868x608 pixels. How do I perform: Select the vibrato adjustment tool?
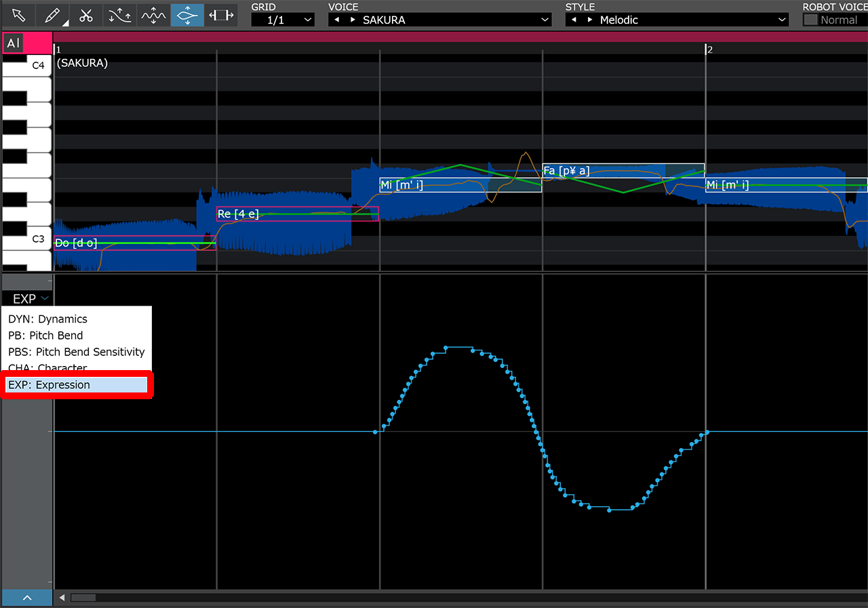coord(153,15)
